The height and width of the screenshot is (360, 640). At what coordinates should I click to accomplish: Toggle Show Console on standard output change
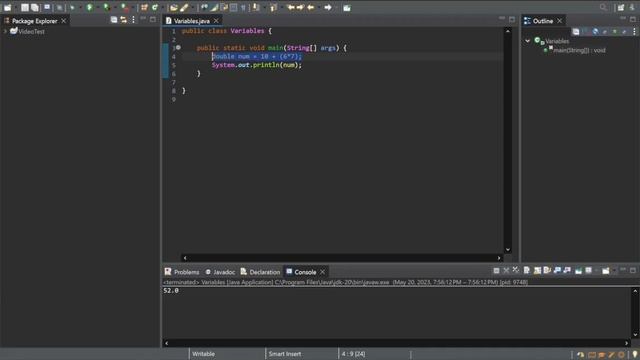tap(557, 271)
